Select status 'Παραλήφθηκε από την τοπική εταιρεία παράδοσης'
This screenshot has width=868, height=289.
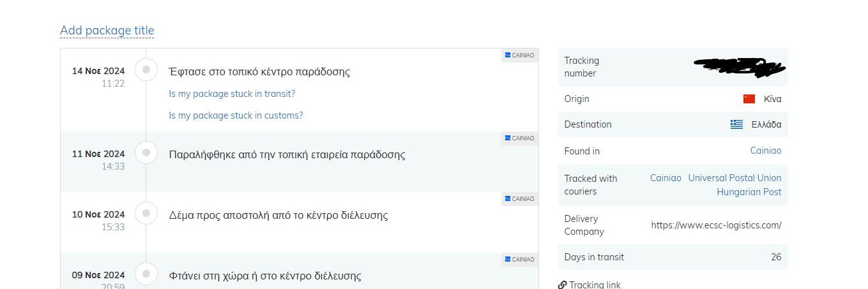(287, 154)
